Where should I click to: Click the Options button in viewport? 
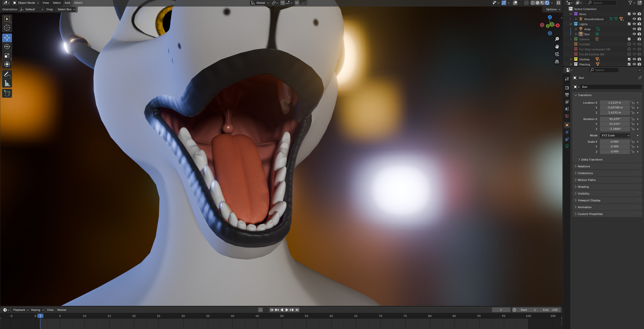[553, 9]
